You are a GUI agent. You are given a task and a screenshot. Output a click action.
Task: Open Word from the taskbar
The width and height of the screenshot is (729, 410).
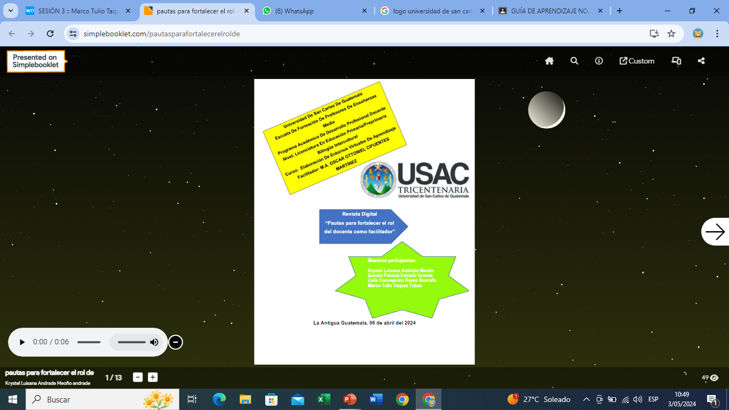tap(376, 399)
